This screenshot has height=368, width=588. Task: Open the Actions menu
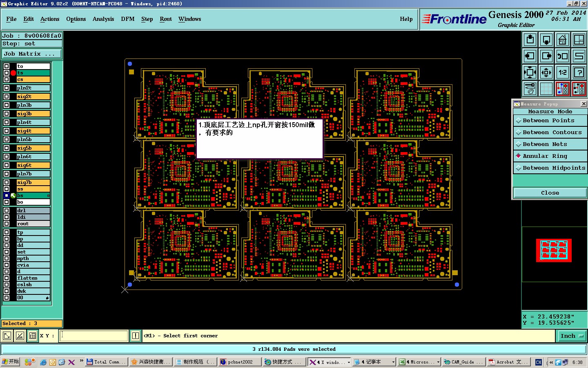(x=50, y=19)
